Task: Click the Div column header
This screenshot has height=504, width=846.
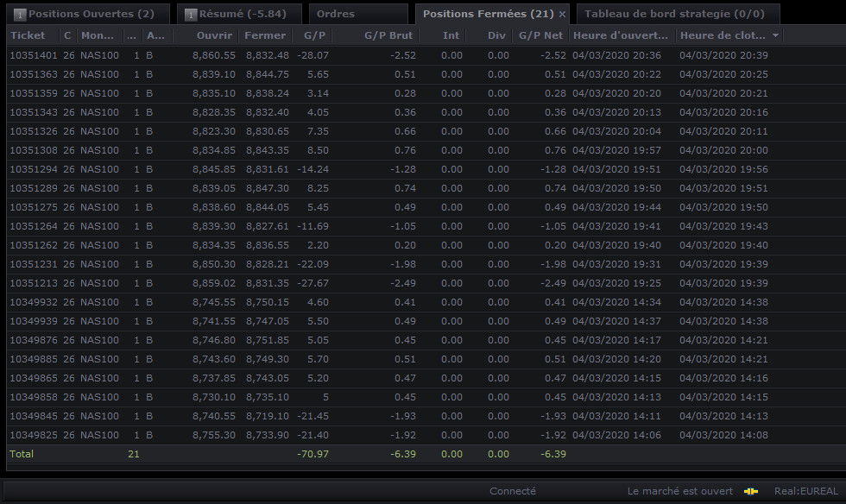Action: point(496,35)
